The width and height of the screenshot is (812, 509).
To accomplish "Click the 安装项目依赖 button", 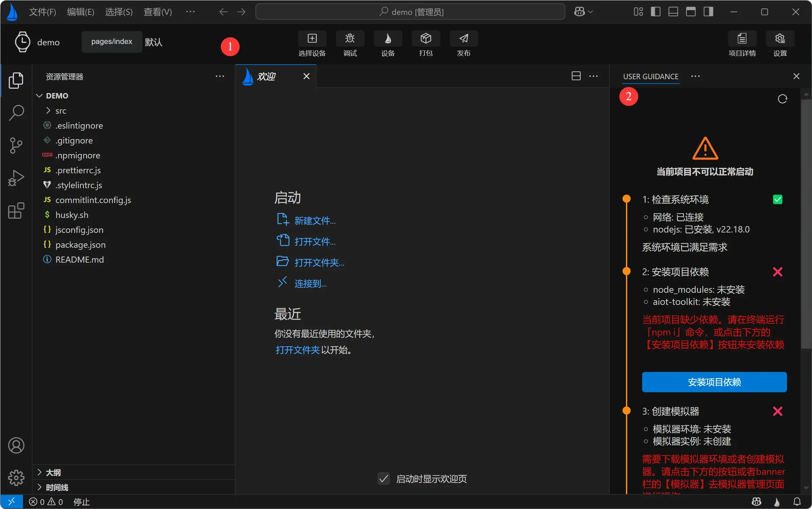I will (714, 382).
